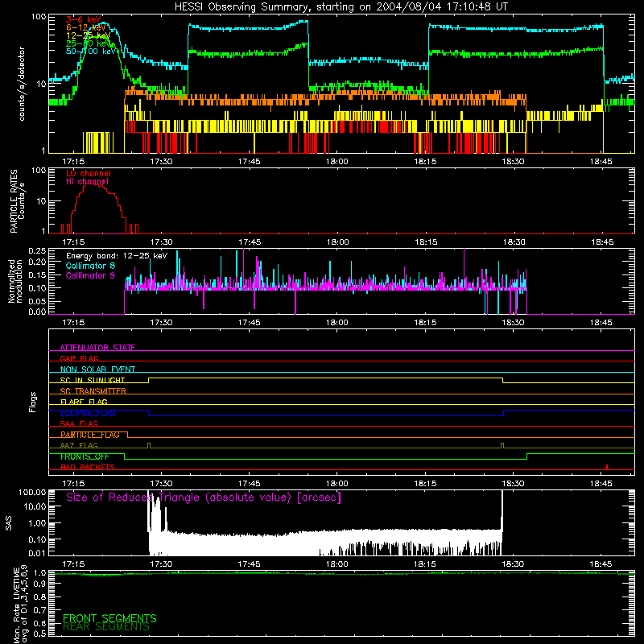Select the 3-6 keV legend label
Image resolution: width=644 pixels, height=644 pixels.
(x=84, y=19)
